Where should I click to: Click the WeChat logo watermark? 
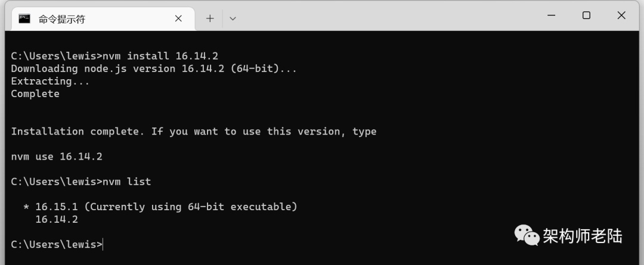point(527,235)
